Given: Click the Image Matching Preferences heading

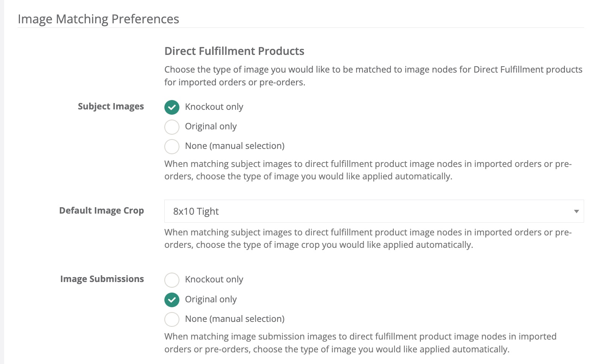Looking at the screenshot, I should tap(99, 19).
